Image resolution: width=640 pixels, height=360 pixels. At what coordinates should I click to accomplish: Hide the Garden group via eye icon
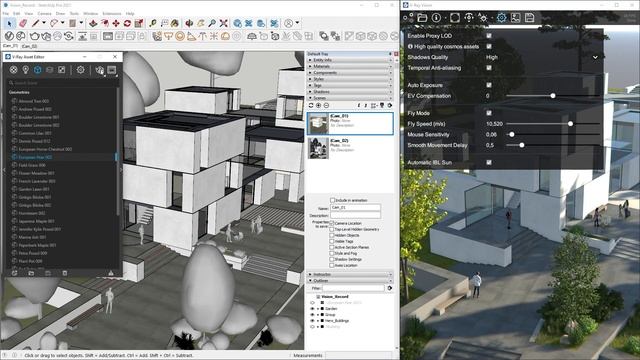312,309
